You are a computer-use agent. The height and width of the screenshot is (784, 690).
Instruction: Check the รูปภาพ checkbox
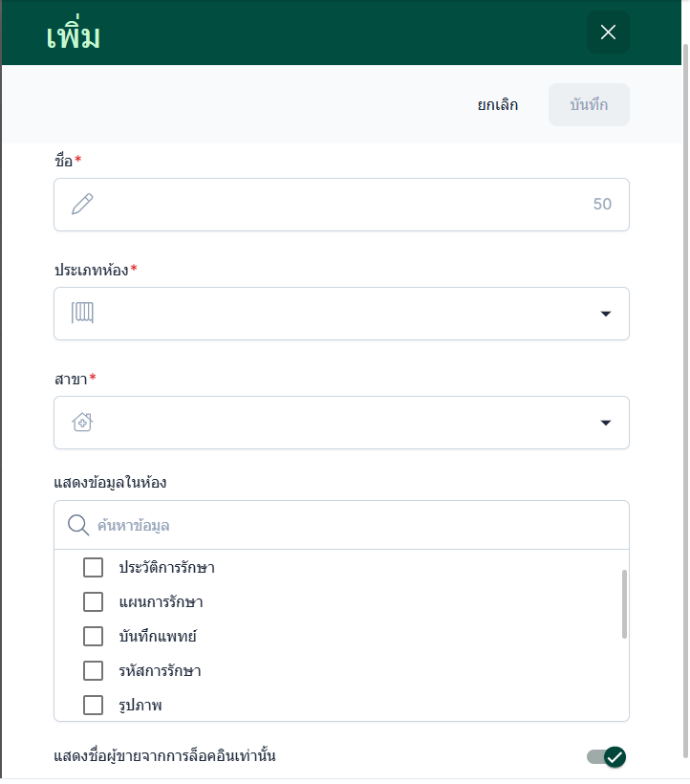(x=93, y=706)
